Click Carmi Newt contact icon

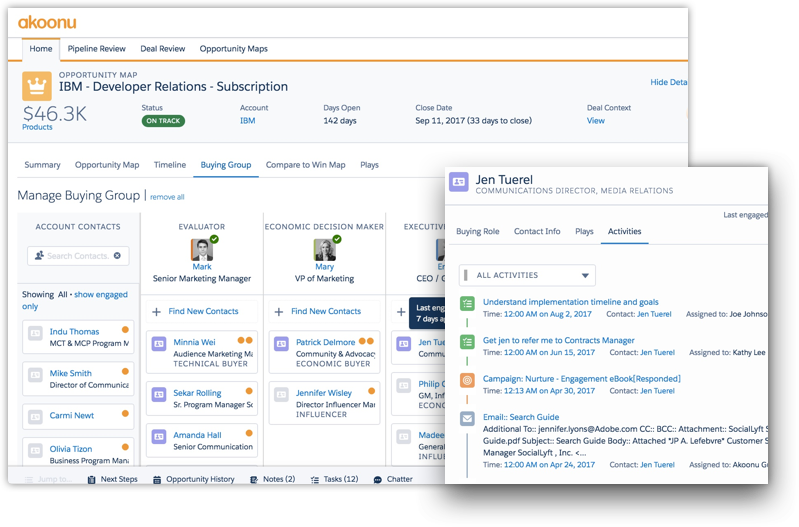[35, 416]
